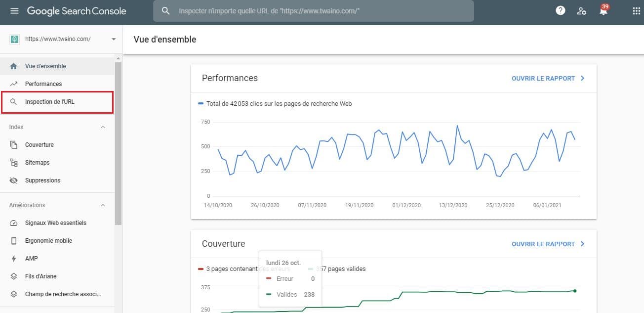Click the crossed-eye Suppressions icon

14,180
